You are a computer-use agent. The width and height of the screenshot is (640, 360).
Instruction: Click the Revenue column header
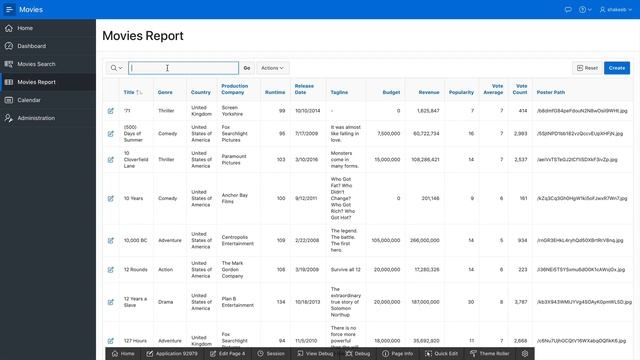click(x=429, y=93)
